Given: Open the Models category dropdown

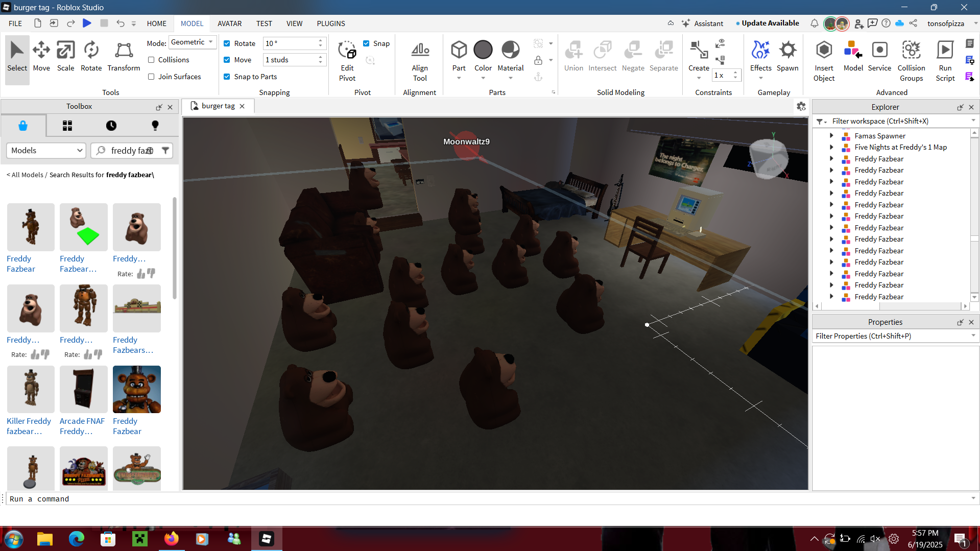Looking at the screenshot, I should 46,150.
